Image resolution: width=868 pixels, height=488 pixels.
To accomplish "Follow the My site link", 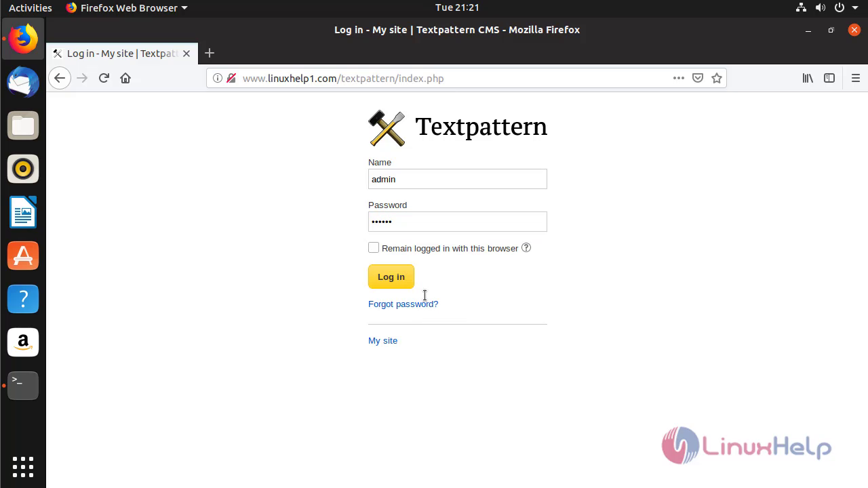I will tap(382, 340).
